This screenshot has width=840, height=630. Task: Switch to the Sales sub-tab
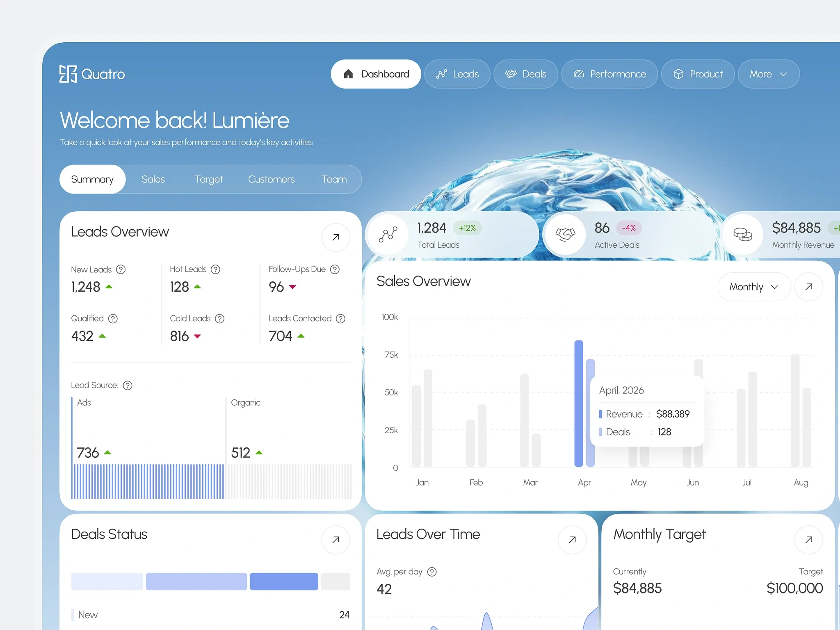click(153, 179)
